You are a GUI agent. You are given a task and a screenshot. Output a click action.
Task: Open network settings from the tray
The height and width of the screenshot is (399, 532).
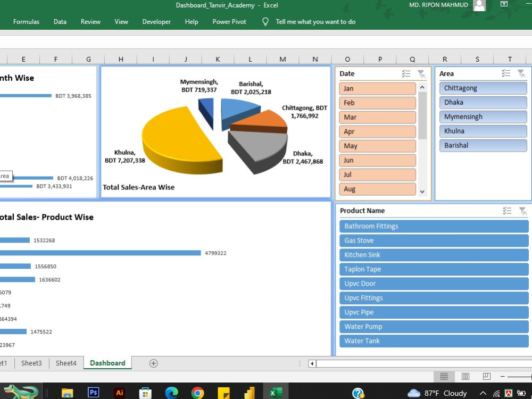(x=496, y=394)
